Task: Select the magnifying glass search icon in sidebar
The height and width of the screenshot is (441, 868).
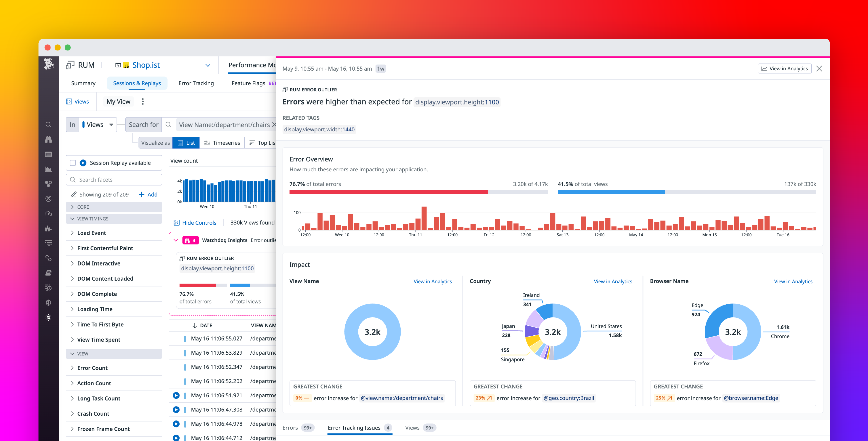Action: pos(48,124)
